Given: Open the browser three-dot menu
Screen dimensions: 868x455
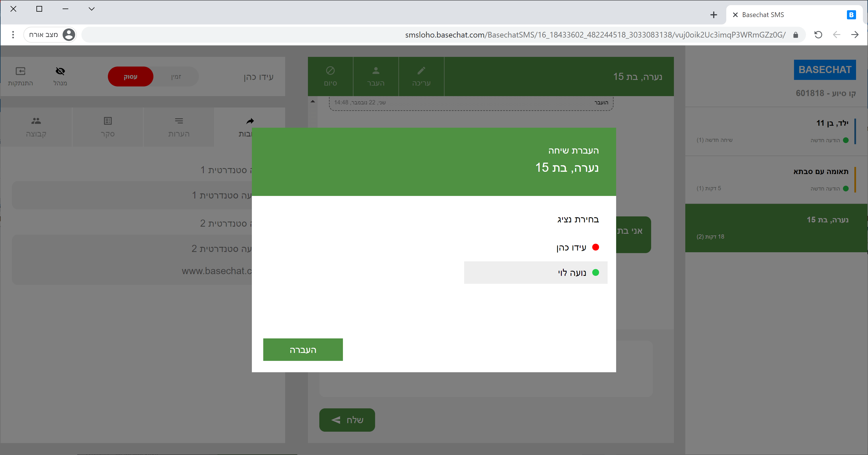Looking at the screenshot, I should click(x=13, y=35).
